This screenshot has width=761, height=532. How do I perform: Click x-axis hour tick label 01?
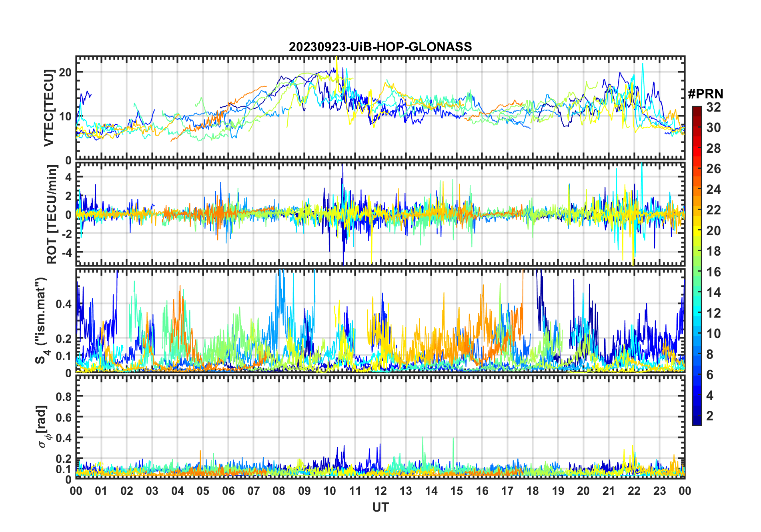coord(101,491)
